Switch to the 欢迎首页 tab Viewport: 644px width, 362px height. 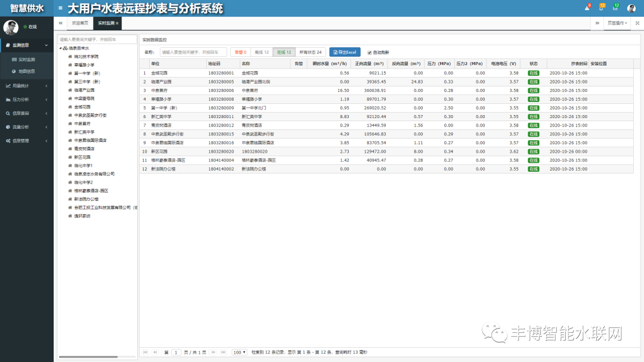point(79,23)
